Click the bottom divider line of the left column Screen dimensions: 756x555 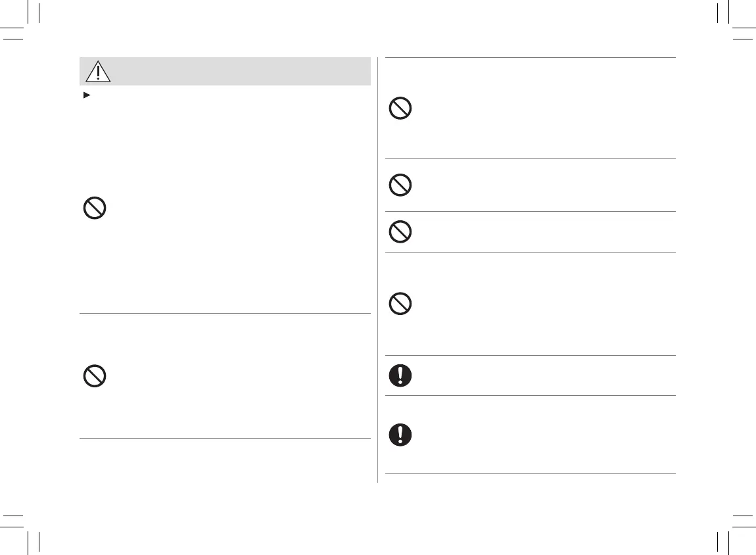click(225, 438)
